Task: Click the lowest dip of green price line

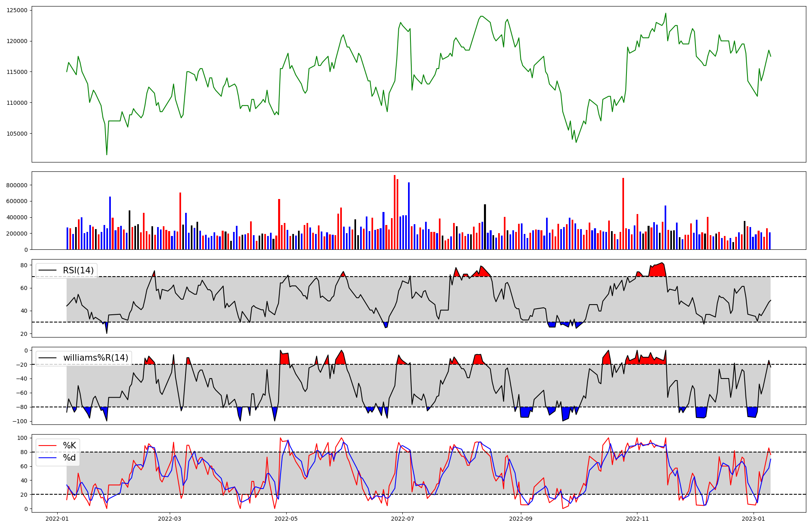Action: 107,154
